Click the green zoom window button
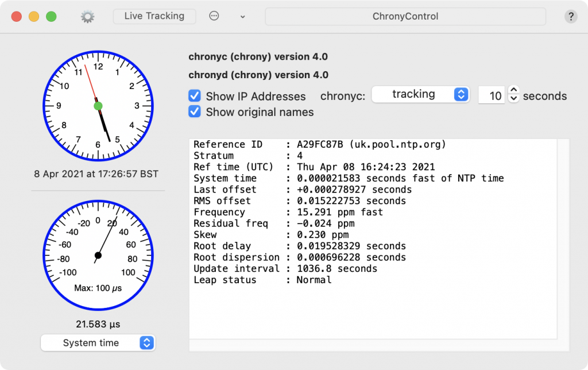The height and width of the screenshot is (370, 588). pyautogui.click(x=51, y=17)
